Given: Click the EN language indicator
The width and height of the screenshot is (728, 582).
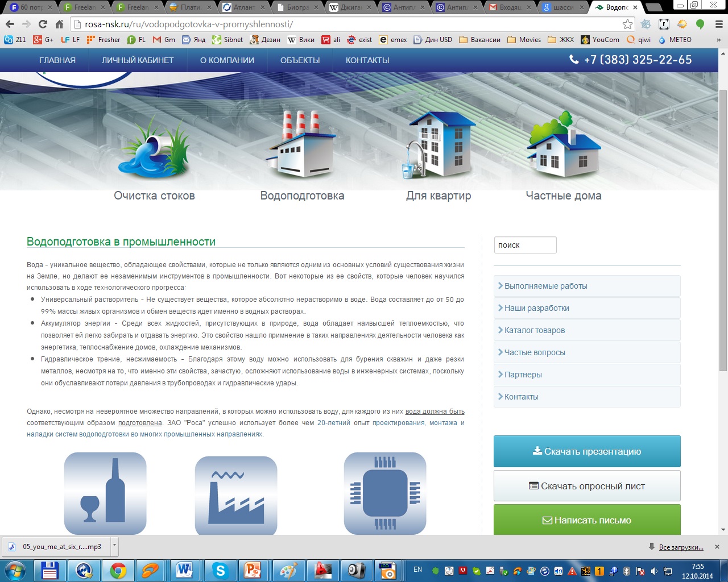Looking at the screenshot, I should pos(418,569).
